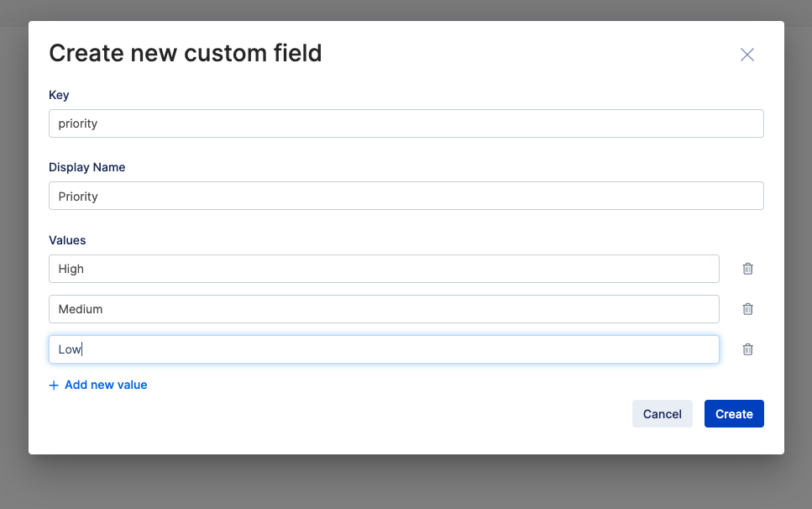Focus the highlighted "Low" value input

pyautogui.click(x=384, y=349)
